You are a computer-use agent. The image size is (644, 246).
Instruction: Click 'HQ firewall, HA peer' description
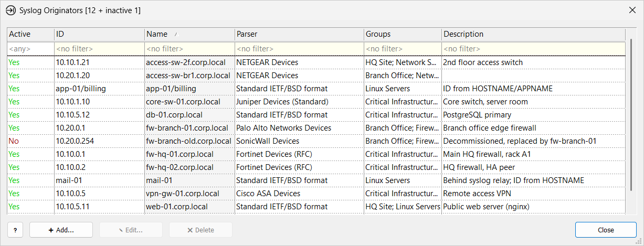pyautogui.click(x=533, y=167)
